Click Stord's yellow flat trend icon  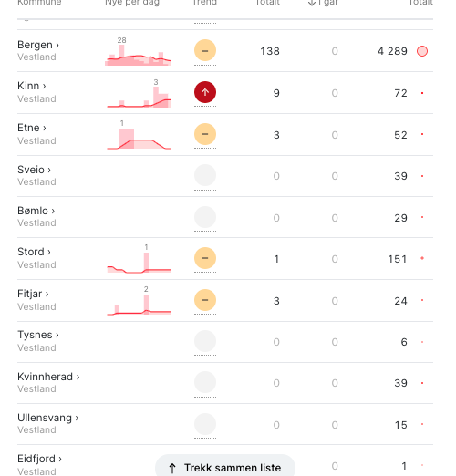pos(205,258)
